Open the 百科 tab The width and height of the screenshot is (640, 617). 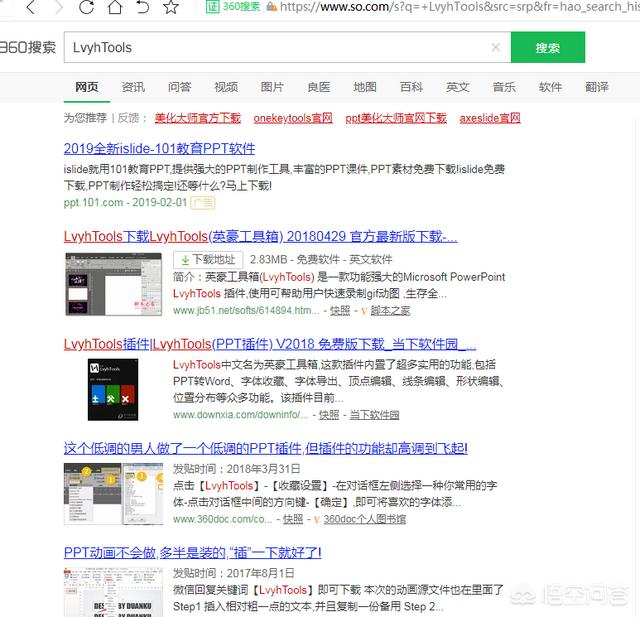pyautogui.click(x=411, y=87)
